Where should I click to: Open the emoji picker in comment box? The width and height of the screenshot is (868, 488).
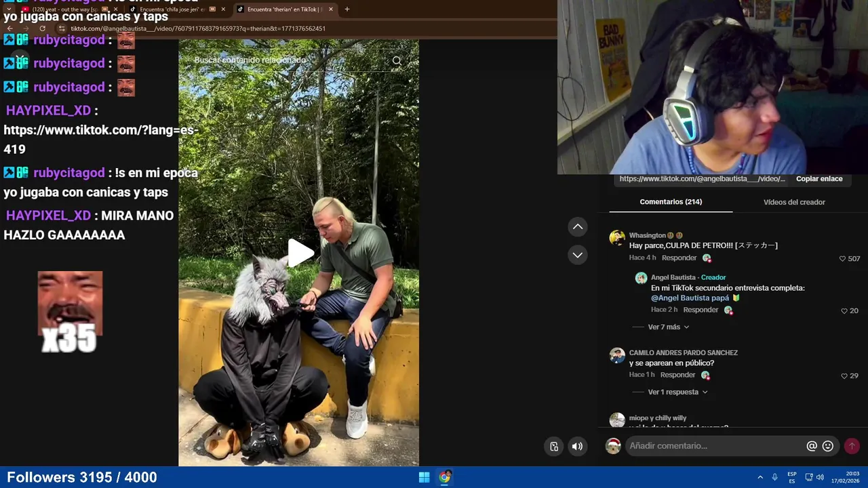pos(827,446)
